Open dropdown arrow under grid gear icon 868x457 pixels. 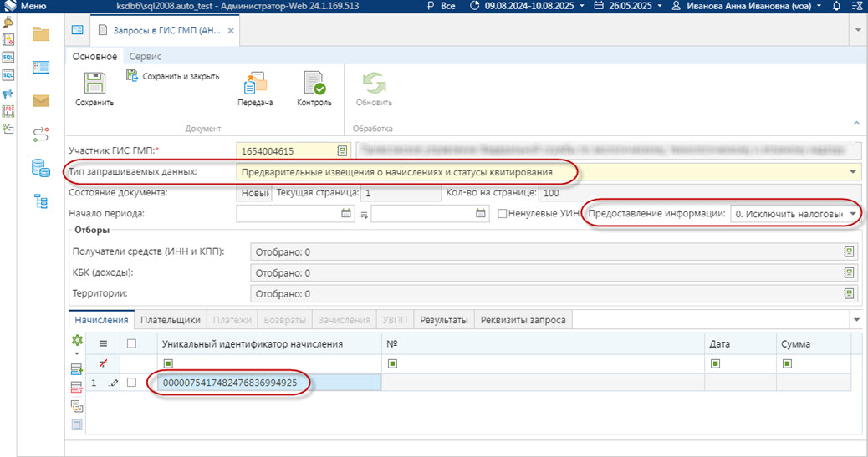point(77,353)
